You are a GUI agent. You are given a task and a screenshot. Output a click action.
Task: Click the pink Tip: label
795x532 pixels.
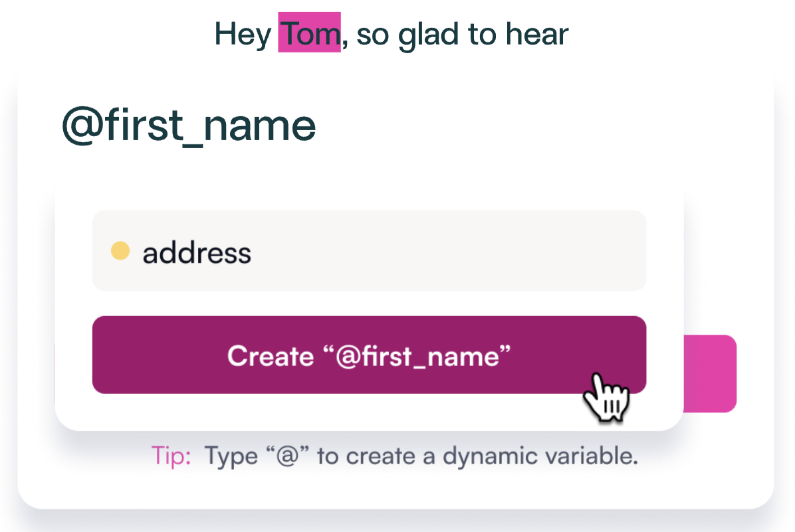click(x=171, y=456)
